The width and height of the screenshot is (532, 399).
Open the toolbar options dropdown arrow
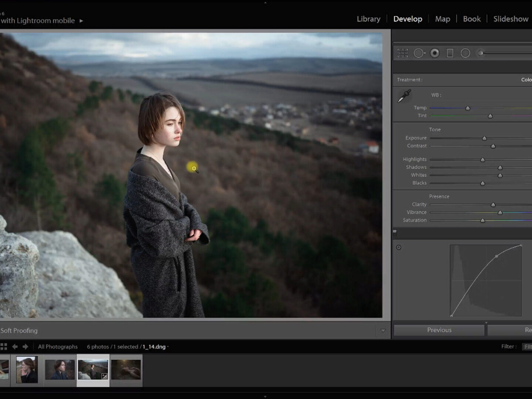point(383,331)
